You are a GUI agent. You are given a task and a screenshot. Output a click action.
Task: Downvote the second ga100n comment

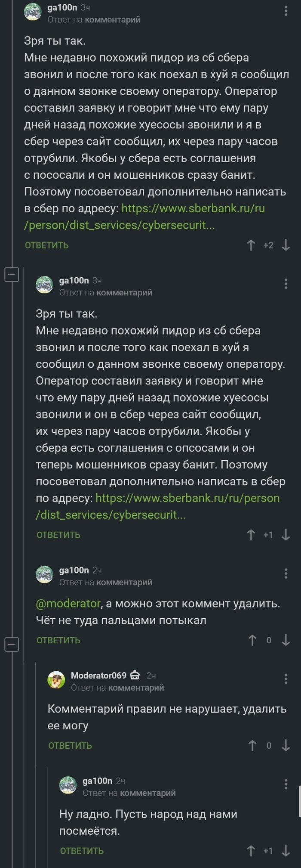285,535
